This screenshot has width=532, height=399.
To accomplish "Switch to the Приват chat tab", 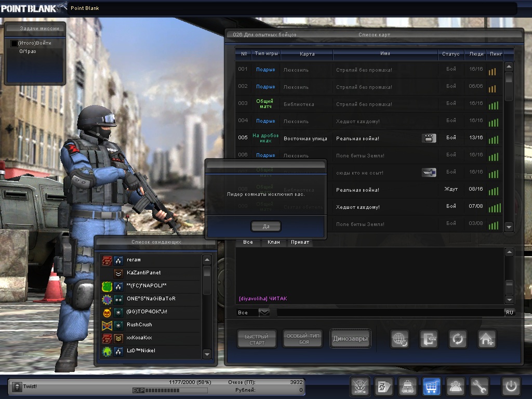I will tap(300, 242).
